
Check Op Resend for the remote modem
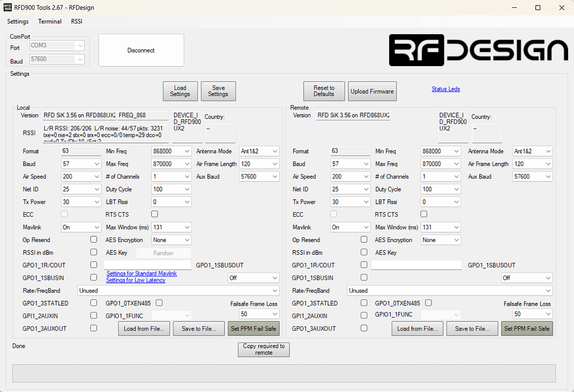(x=364, y=240)
